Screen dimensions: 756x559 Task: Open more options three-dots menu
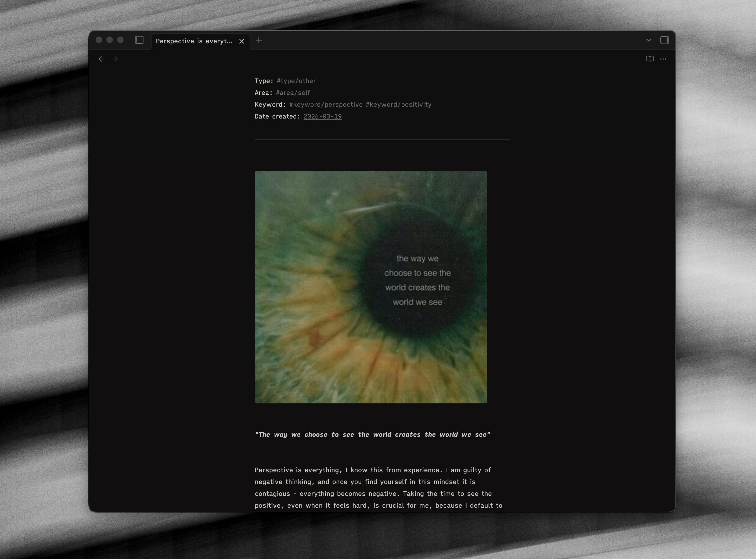(x=663, y=59)
